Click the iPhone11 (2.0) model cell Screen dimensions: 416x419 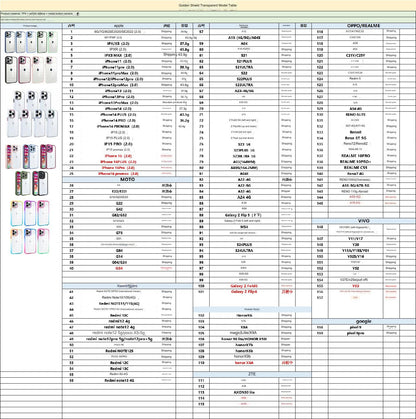click(x=119, y=61)
